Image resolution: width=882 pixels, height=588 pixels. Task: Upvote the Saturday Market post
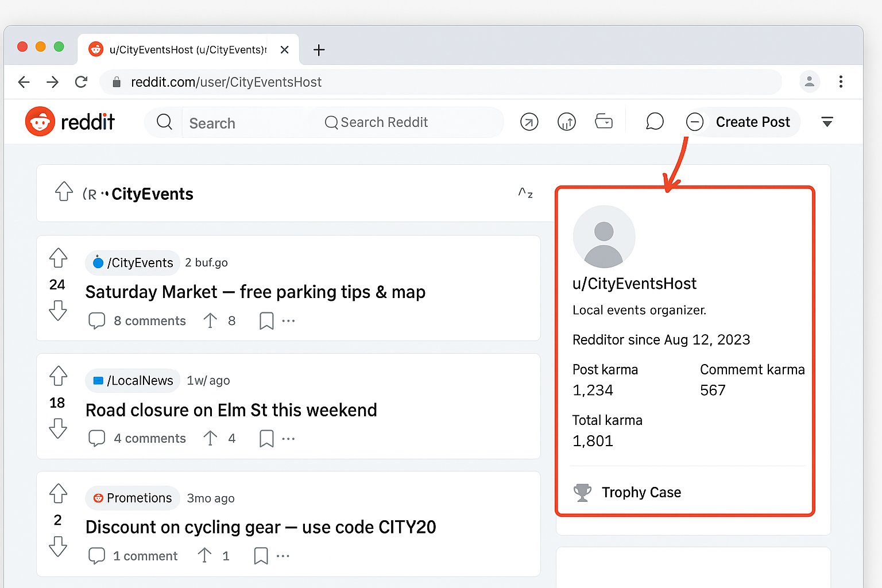(58, 258)
